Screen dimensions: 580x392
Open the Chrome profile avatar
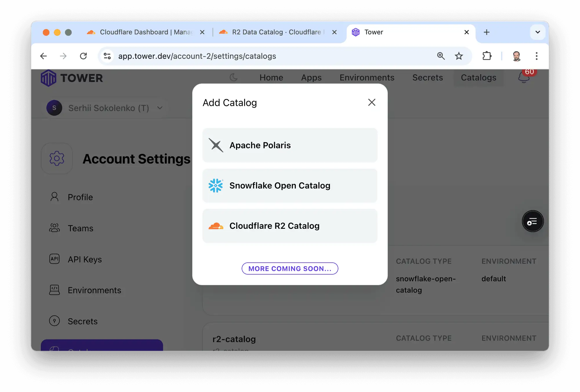(x=516, y=56)
